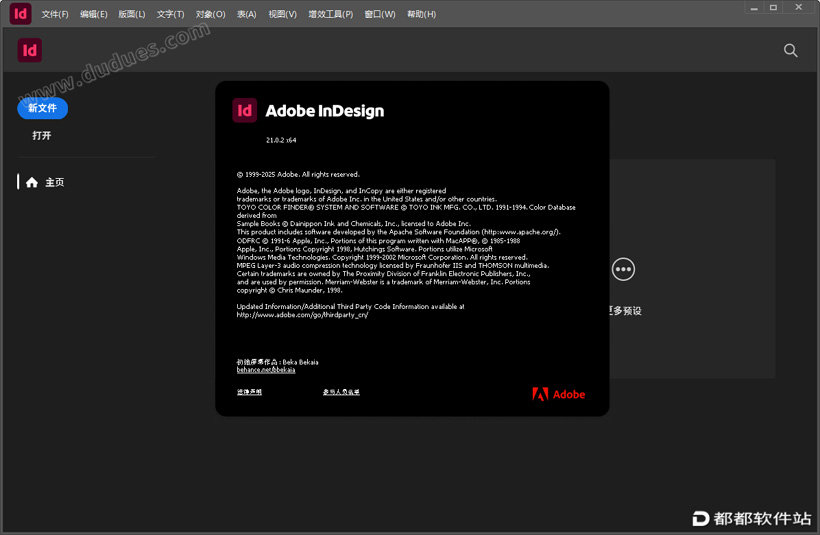This screenshot has height=535, width=820.
Task: Click the Id logo in the About dialog
Action: (244, 110)
